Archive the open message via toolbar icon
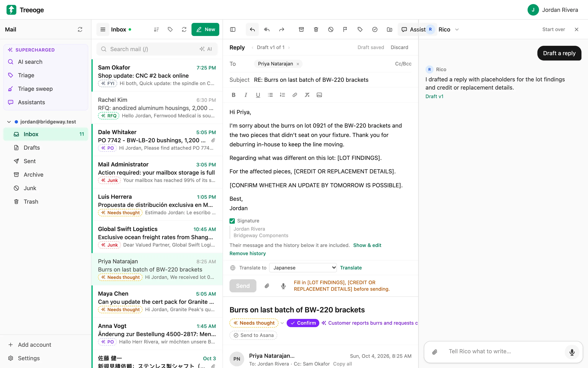588x368 pixels. click(301, 29)
